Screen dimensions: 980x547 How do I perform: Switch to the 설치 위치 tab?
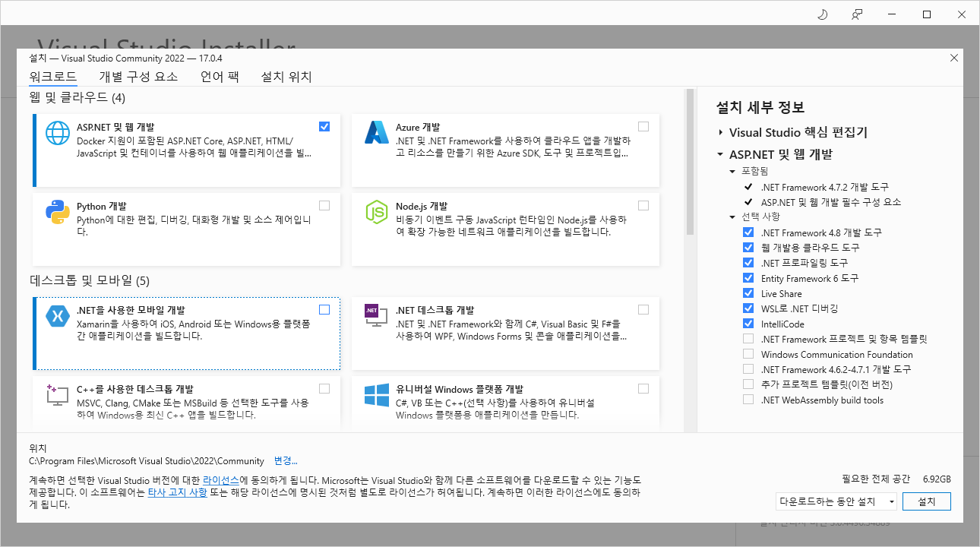pos(286,77)
